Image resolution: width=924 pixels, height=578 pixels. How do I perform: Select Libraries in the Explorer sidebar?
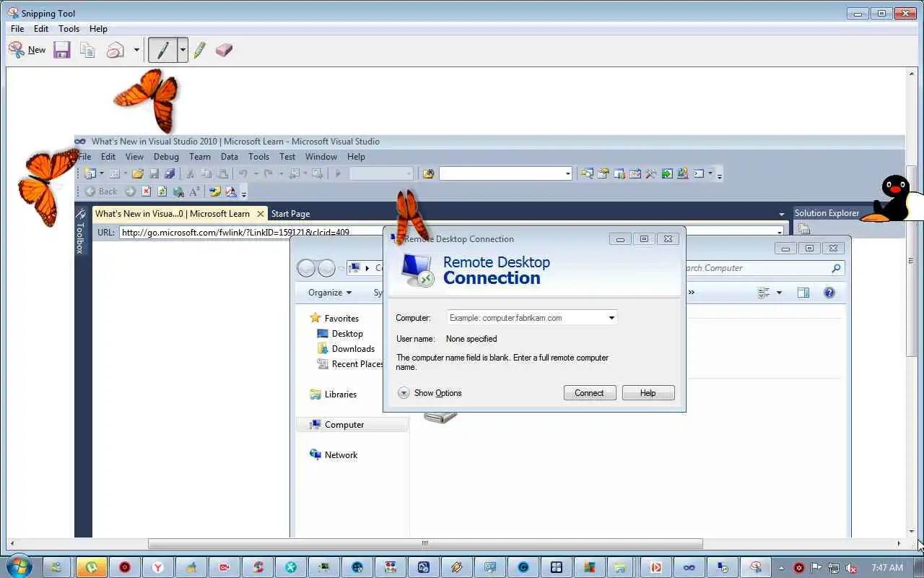(x=333, y=394)
